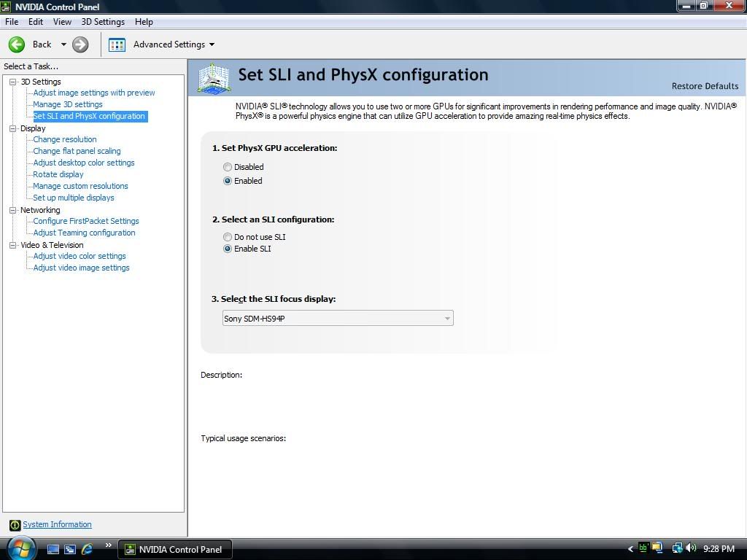Open the System Information link
Screen dimensions: 747x560
57,524
